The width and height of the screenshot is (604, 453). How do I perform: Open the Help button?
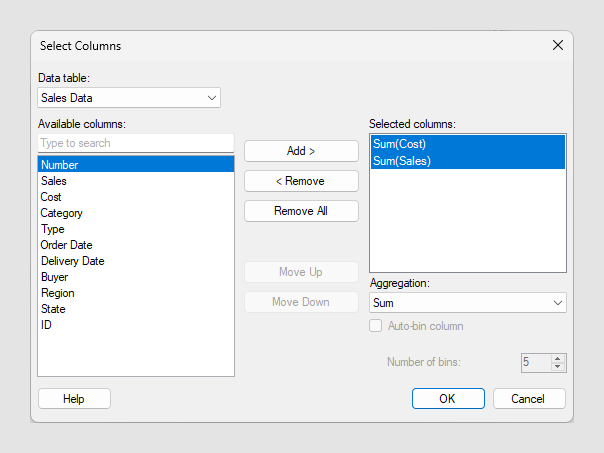74,398
